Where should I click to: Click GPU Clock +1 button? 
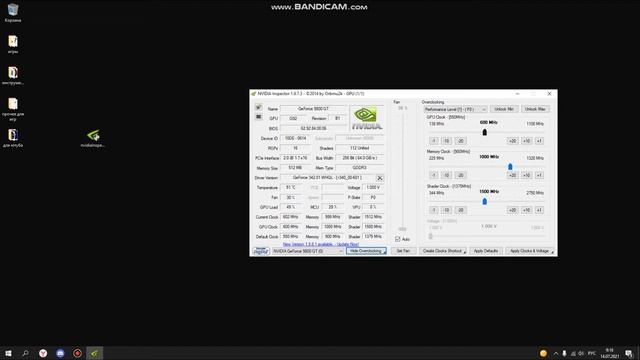coord(539,141)
